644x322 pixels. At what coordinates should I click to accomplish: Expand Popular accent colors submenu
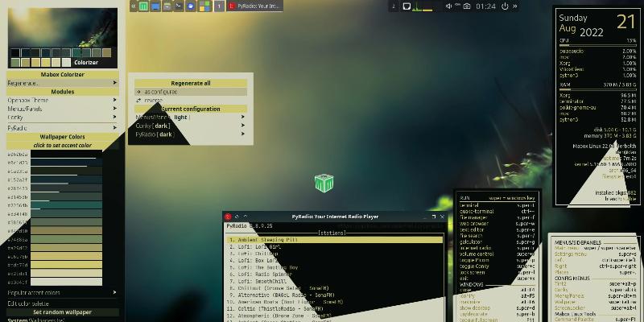click(x=62, y=293)
